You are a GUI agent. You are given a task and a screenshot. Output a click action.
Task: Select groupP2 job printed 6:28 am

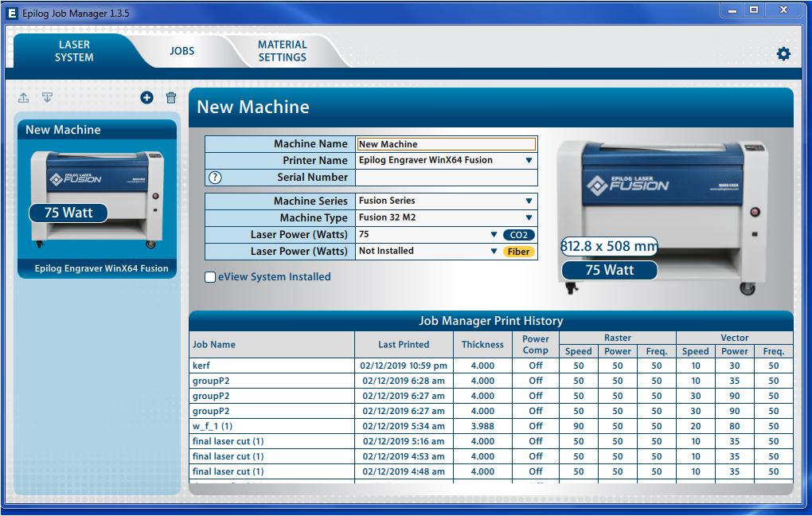click(x=491, y=381)
